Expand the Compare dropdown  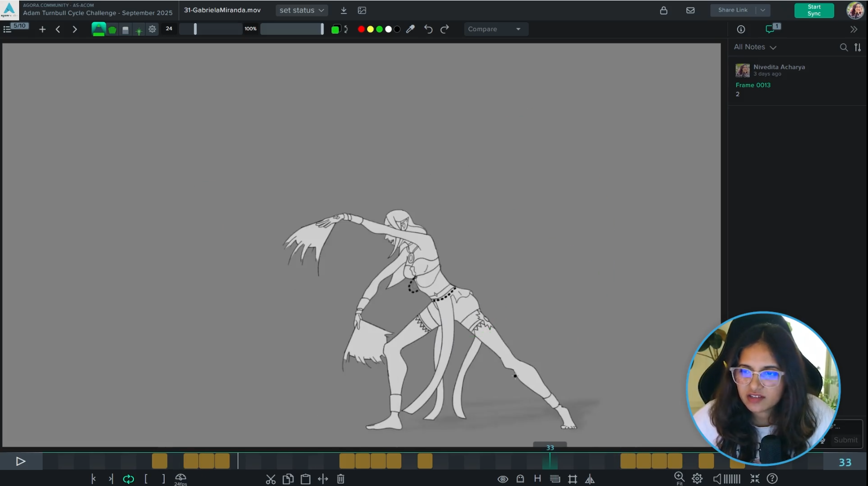point(495,29)
